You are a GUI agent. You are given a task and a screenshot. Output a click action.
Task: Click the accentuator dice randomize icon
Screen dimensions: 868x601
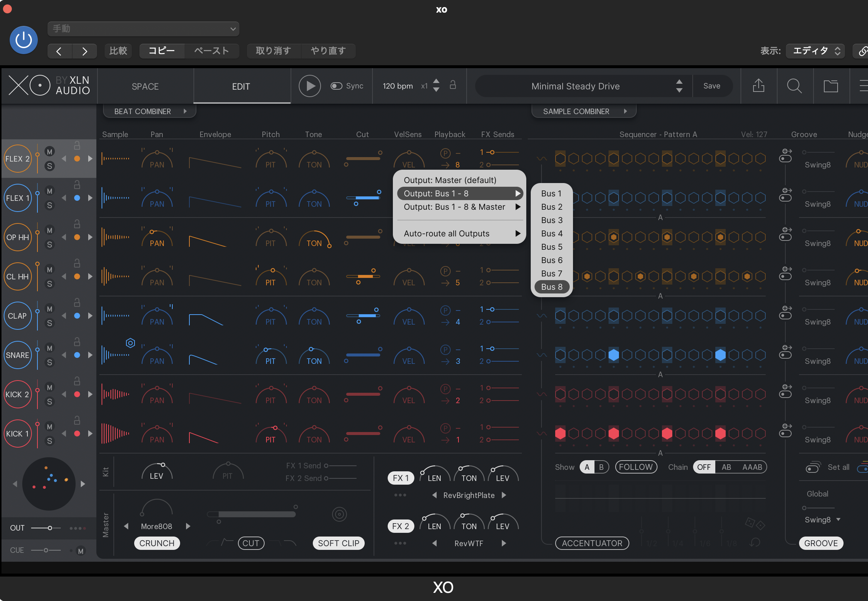tap(755, 523)
